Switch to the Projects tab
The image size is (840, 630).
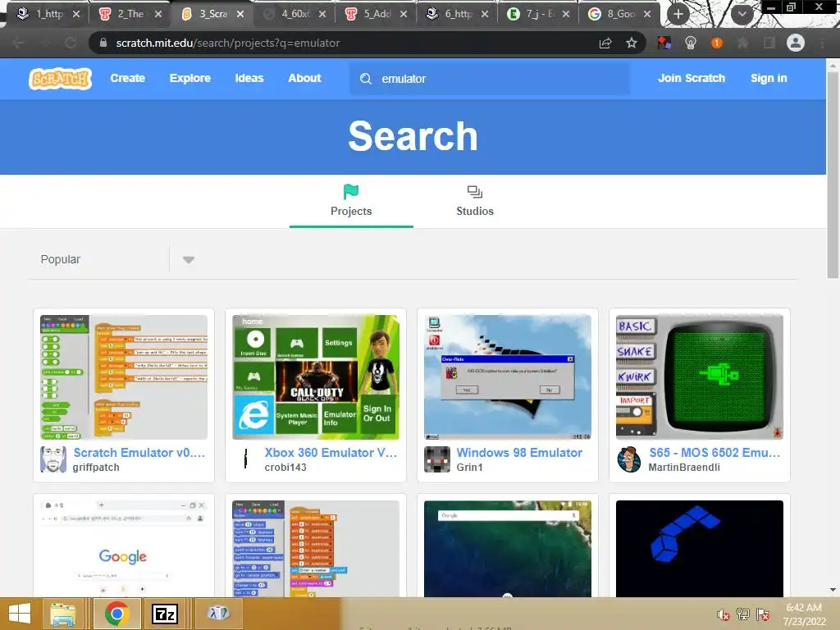point(351,201)
